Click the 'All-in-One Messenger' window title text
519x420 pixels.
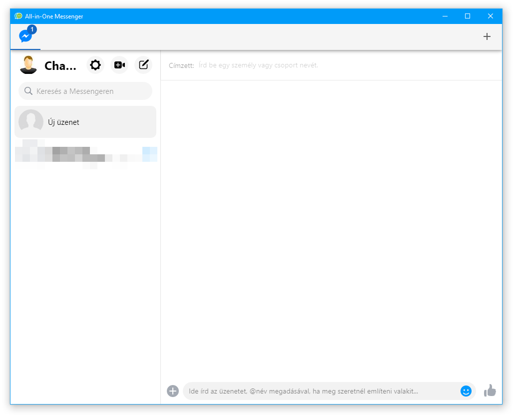(x=54, y=16)
